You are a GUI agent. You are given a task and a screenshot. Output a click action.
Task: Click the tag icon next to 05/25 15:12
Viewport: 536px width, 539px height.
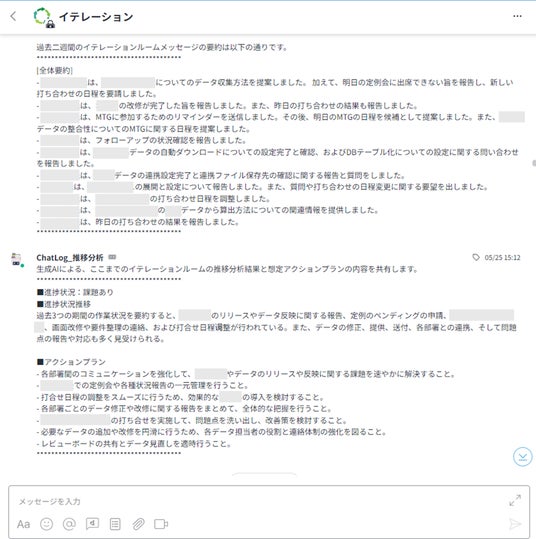tap(475, 257)
